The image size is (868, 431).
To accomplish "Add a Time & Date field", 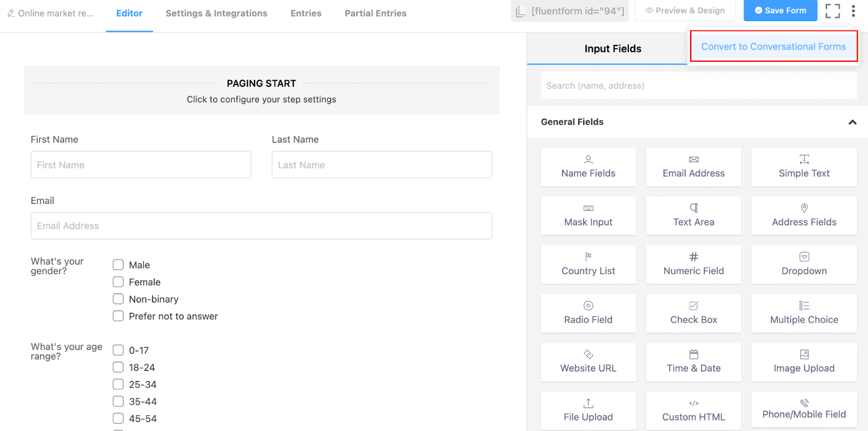I will (693, 362).
